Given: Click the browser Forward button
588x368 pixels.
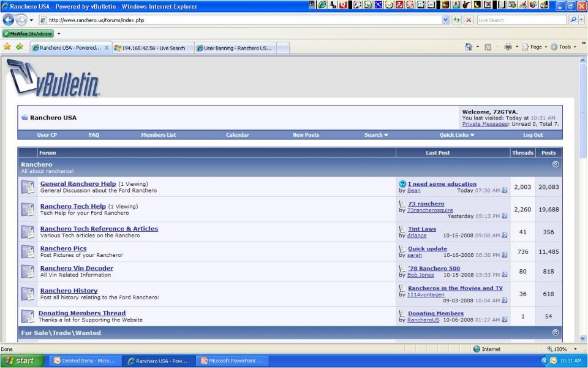Looking at the screenshot, I should pos(21,20).
